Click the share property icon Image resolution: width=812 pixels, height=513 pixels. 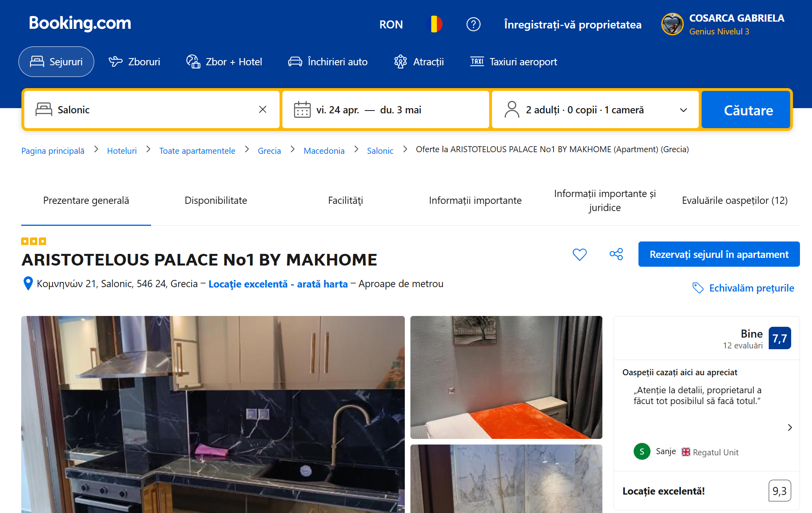(x=616, y=254)
